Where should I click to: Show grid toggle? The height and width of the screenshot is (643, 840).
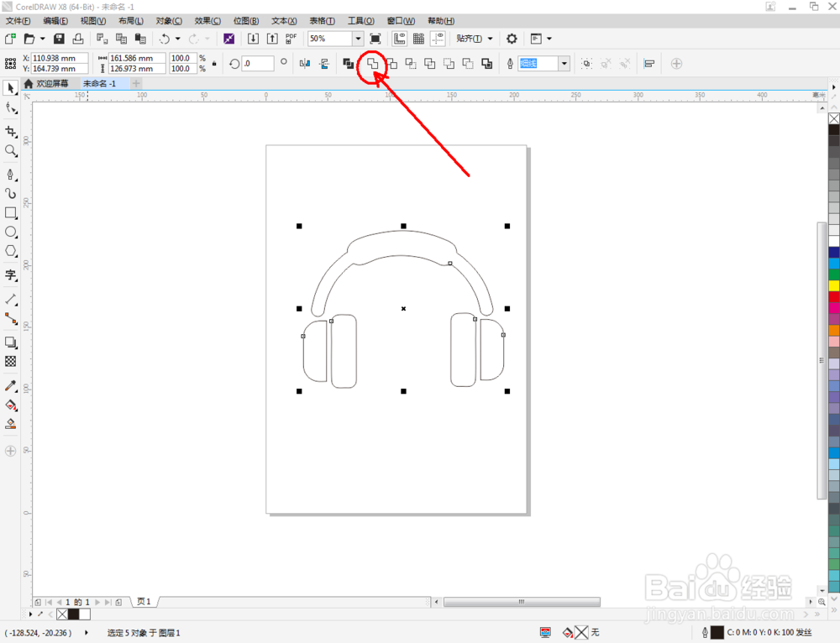click(419, 39)
